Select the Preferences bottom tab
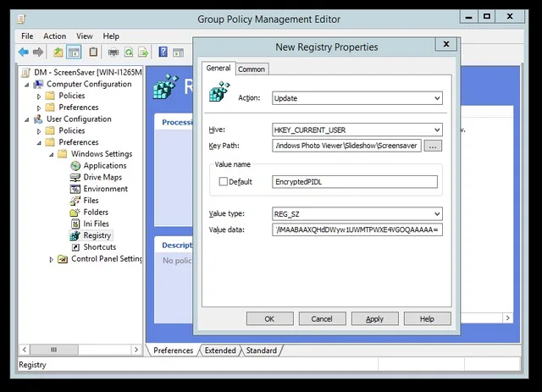542x392 pixels. pos(173,351)
